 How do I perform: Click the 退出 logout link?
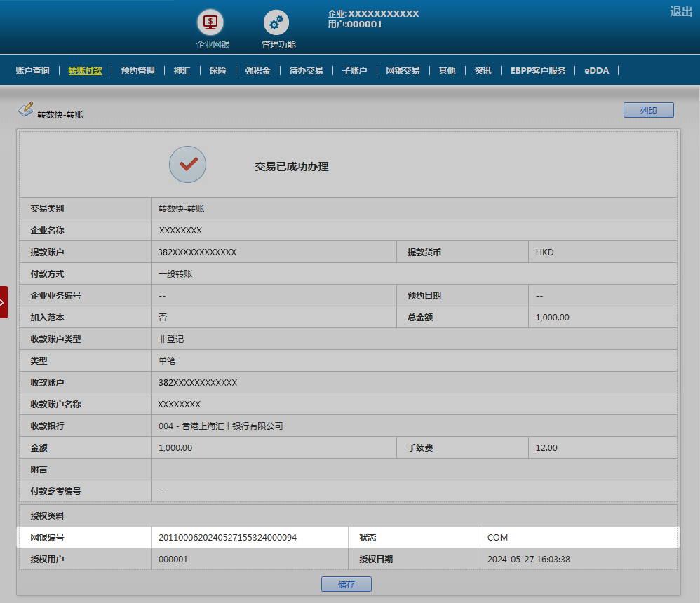click(x=680, y=11)
